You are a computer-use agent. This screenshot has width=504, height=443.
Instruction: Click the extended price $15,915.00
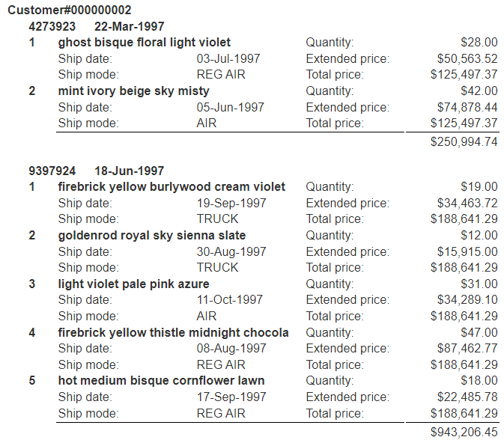pyautogui.click(x=467, y=251)
